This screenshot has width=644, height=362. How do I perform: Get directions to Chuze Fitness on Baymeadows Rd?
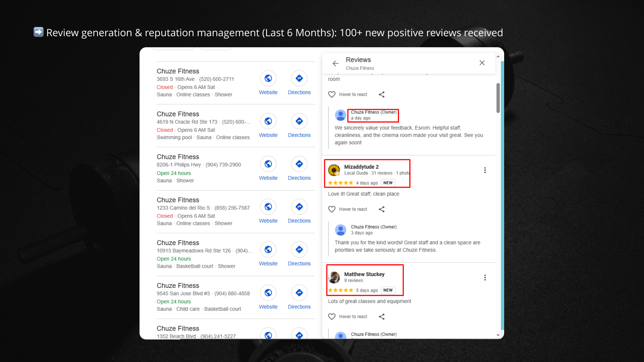tap(299, 250)
